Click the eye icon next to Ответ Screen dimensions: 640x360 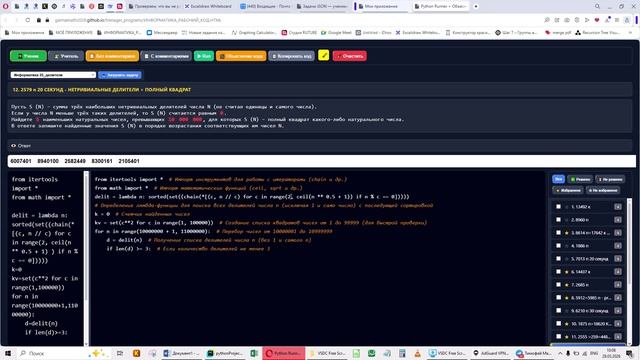click(13, 146)
